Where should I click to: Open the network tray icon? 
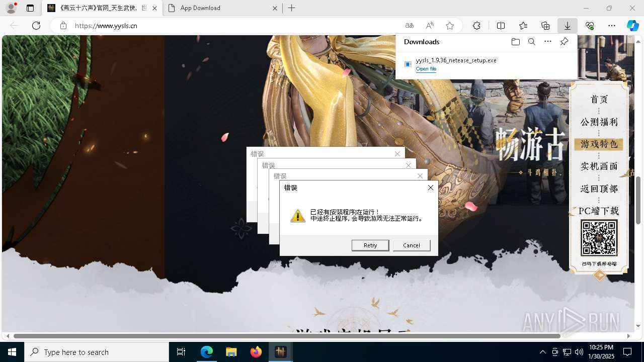point(567,352)
